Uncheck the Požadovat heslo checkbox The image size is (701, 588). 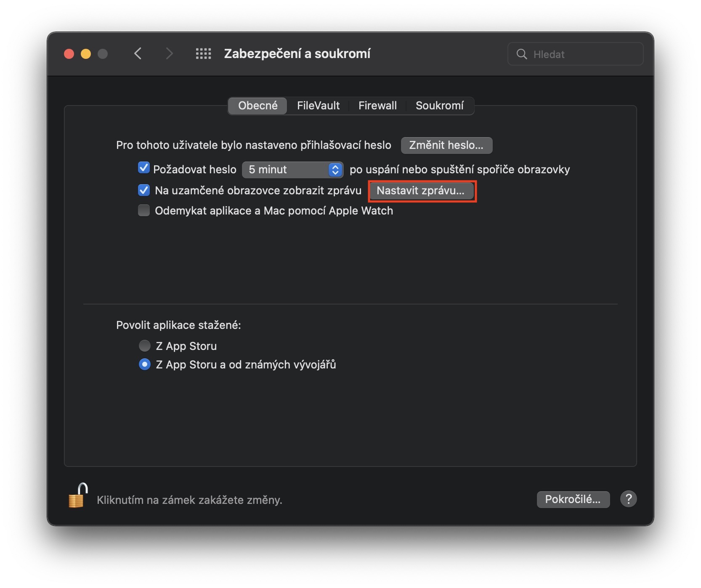pos(144,169)
